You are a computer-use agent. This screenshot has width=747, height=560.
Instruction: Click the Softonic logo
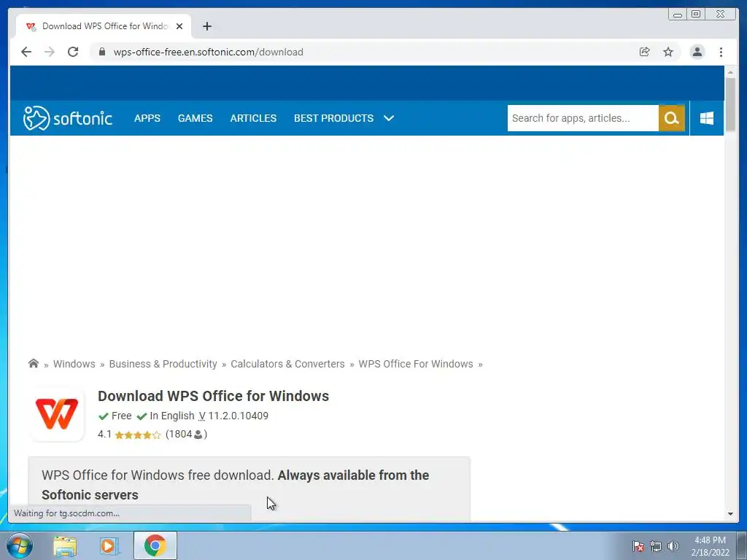68,118
